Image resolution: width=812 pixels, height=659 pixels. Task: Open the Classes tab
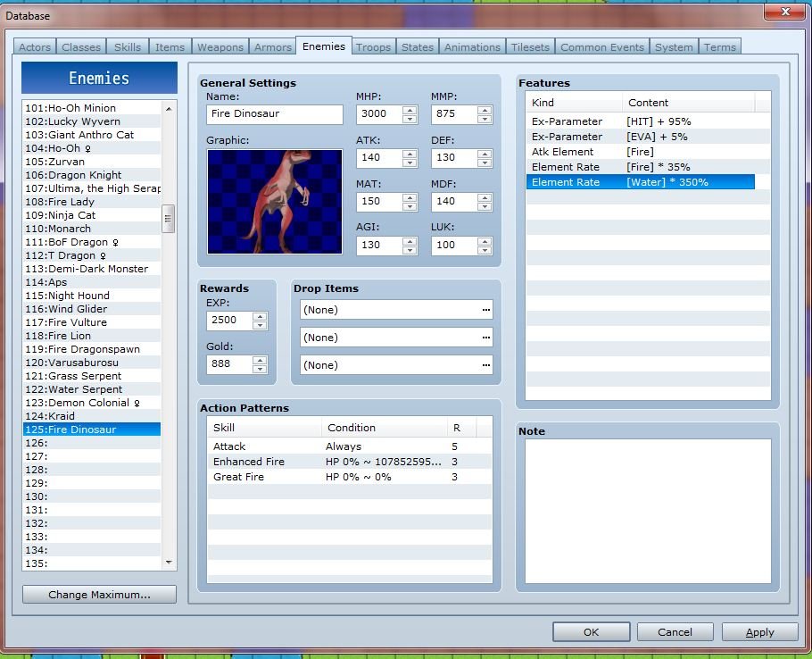pyautogui.click(x=81, y=47)
